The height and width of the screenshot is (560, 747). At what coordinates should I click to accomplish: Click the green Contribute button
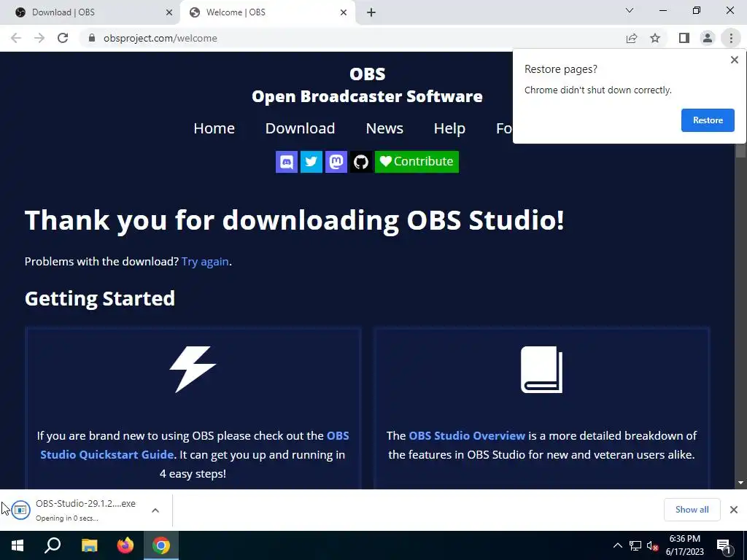[x=417, y=162]
